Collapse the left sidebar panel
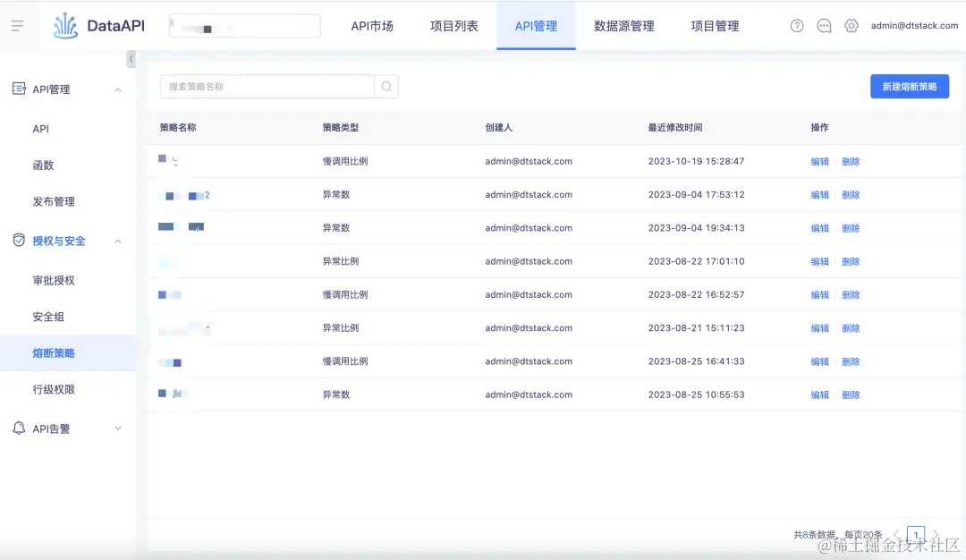This screenshot has height=560, width=966. (131, 58)
